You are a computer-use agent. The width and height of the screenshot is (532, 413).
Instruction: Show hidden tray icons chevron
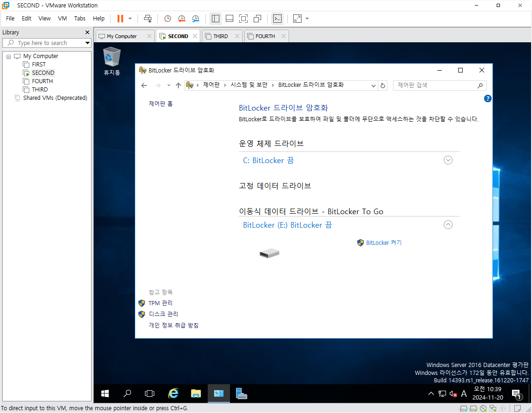click(x=431, y=393)
